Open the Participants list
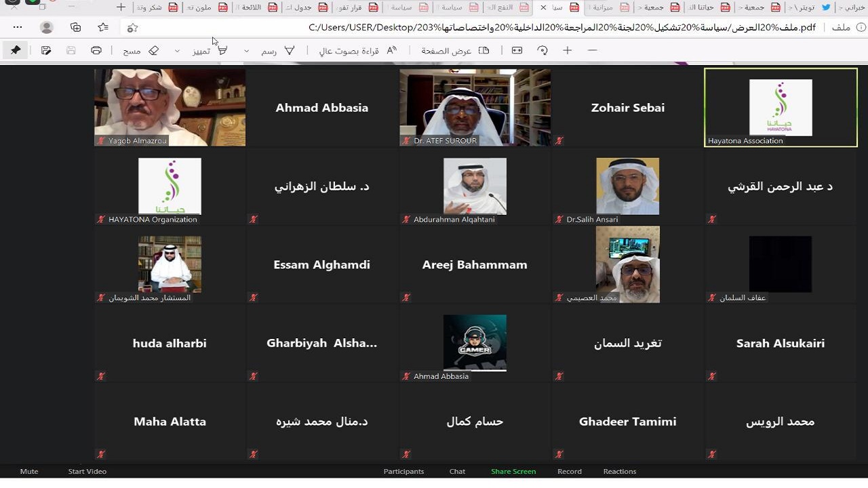This screenshot has height=488, width=868. (403, 471)
